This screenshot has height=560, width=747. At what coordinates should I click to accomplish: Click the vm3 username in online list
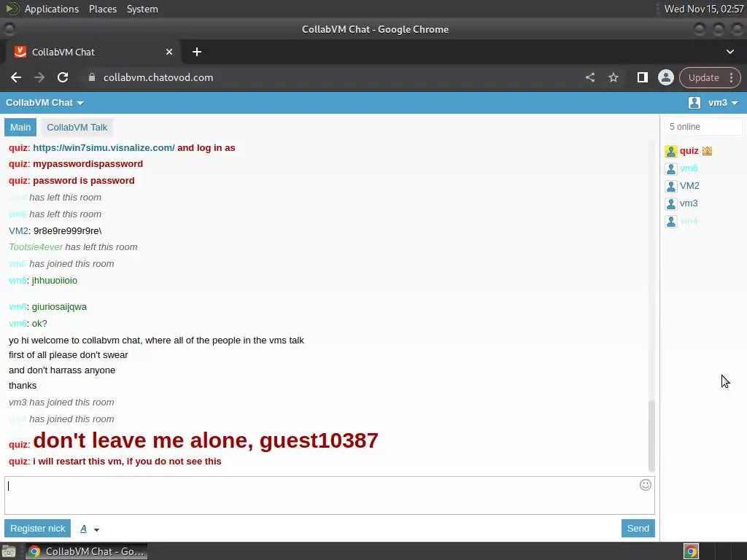point(689,203)
